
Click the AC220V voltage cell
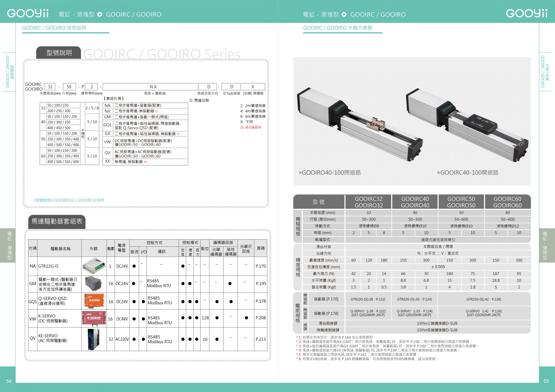click(x=122, y=339)
